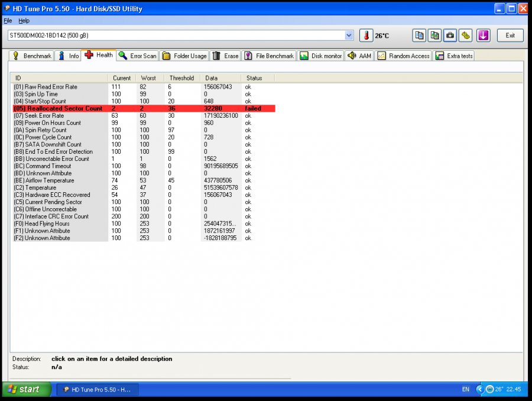
Task: Select the (BD) Unknown Attribute row
Action: point(144,173)
